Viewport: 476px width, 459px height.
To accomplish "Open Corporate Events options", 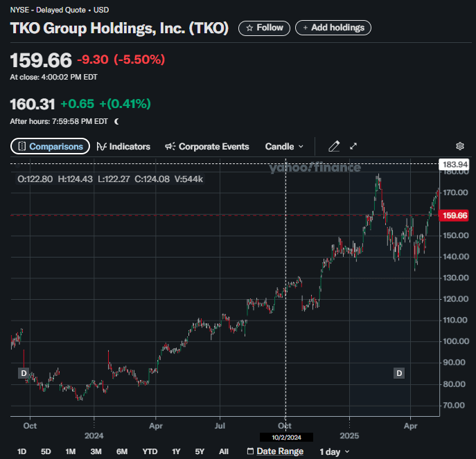I will click(206, 146).
